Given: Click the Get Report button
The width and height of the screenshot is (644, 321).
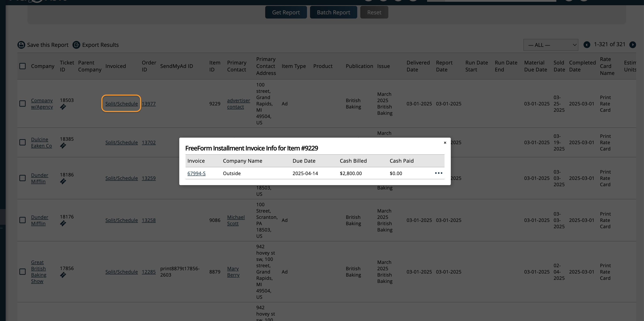Looking at the screenshot, I should pos(286,12).
